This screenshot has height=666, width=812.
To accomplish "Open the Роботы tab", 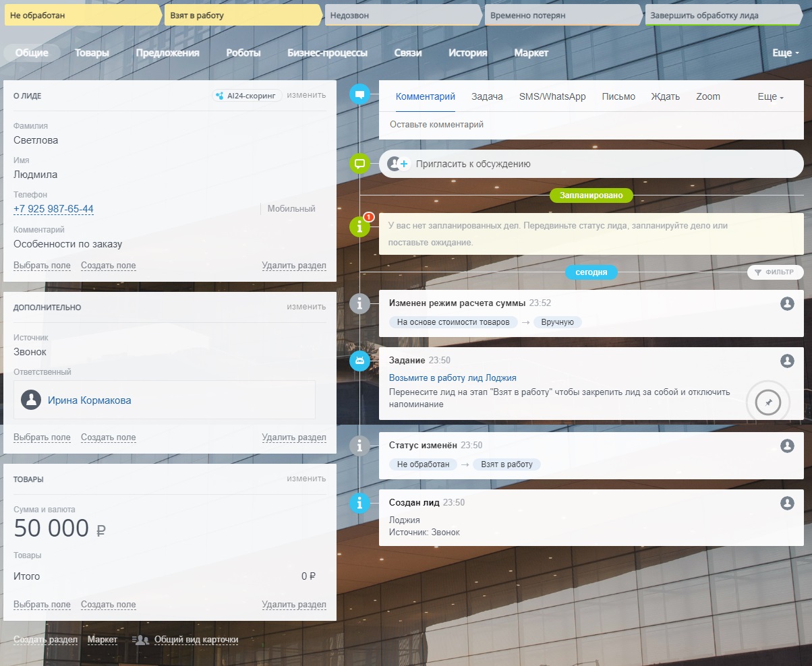I will coord(243,53).
